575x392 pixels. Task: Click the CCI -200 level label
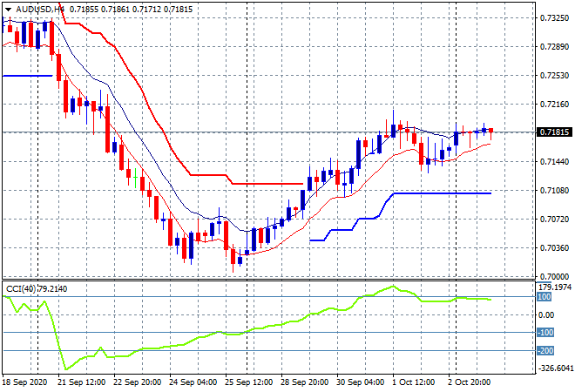coord(545,350)
